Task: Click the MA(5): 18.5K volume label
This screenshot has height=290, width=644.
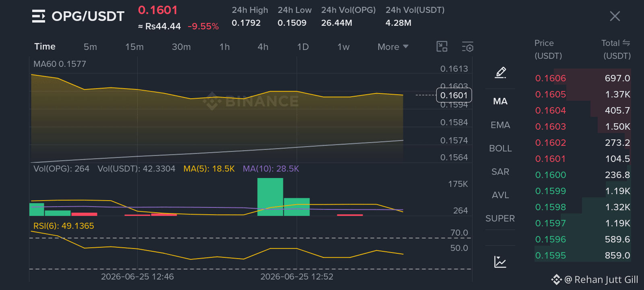Action: click(209, 169)
